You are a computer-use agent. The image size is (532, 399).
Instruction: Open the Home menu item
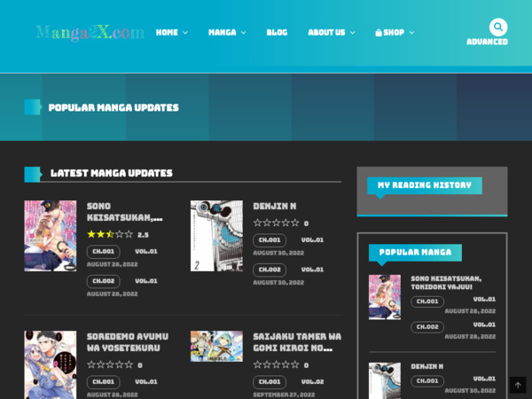coord(167,33)
